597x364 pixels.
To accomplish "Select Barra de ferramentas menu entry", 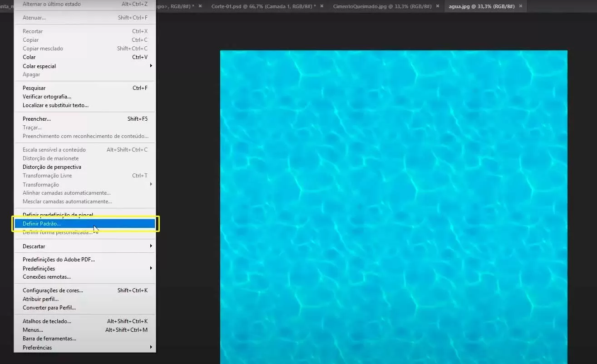I will coord(49,339).
